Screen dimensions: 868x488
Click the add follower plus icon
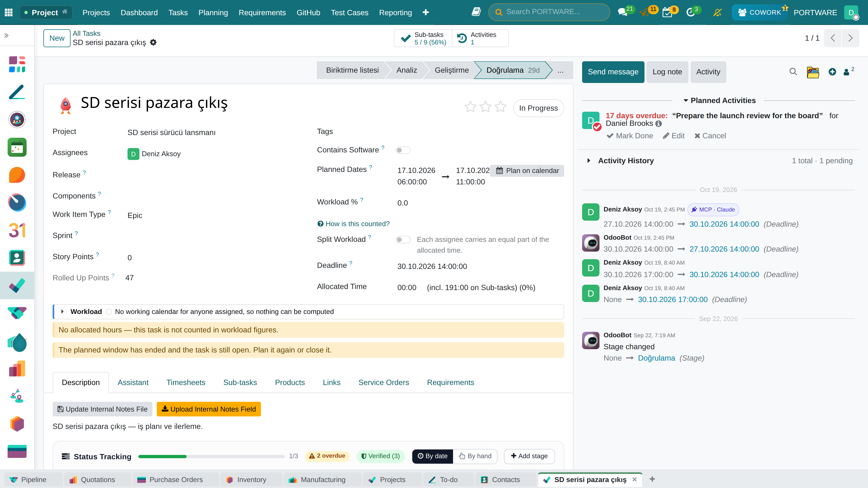tap(832, 72)
